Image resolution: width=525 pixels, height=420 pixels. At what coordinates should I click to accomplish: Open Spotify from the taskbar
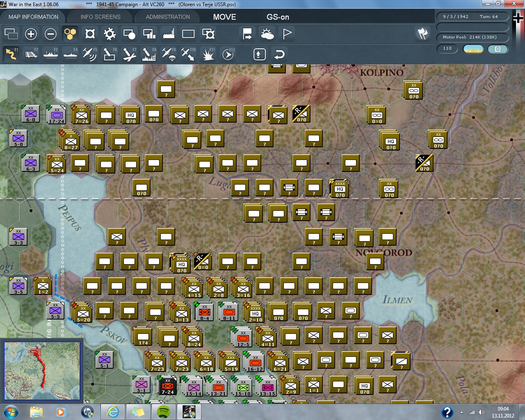pos(164,412)
